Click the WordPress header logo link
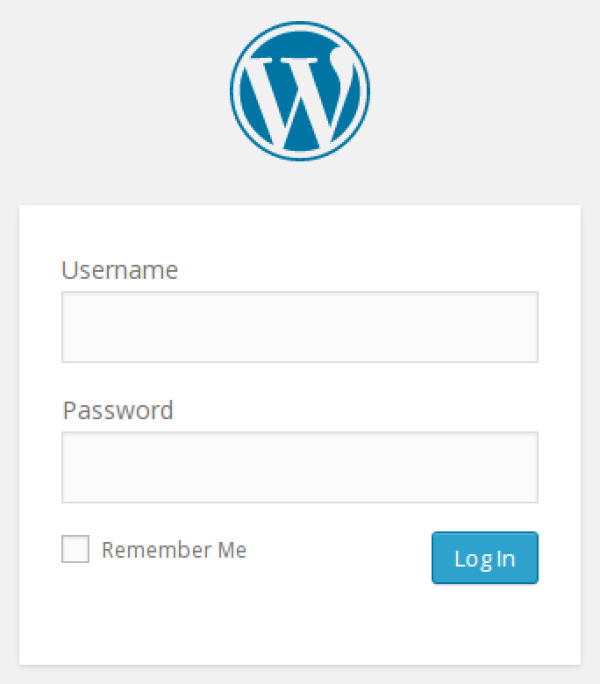 [300, 91]
